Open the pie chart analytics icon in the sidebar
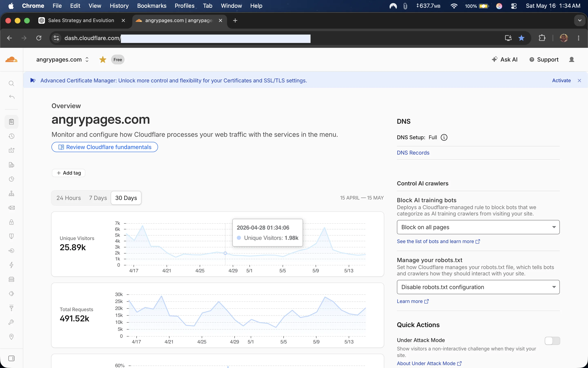Image resolution: width=588 pixels, height=368 pixels. click(x=11, y=179)
